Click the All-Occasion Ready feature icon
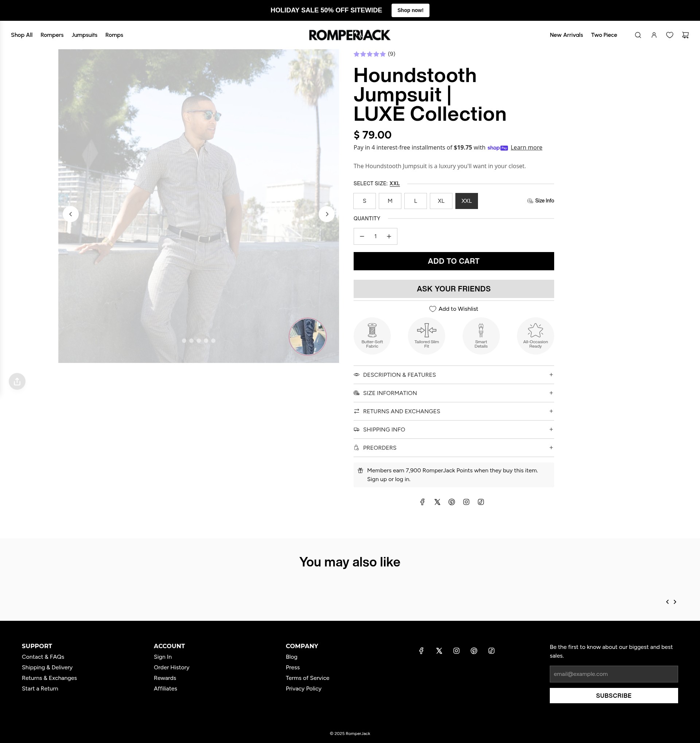Viewport: 700px width, 743px height. coord(535,336)
